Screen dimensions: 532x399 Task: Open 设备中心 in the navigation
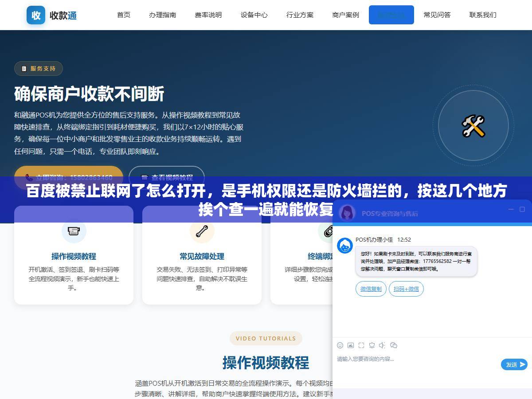254,15
